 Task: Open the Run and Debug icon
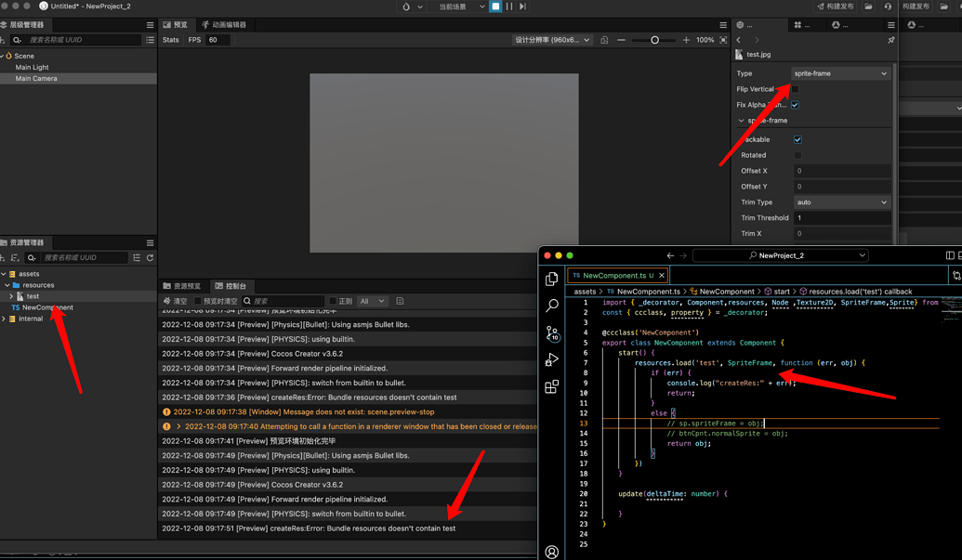[552, 360]
